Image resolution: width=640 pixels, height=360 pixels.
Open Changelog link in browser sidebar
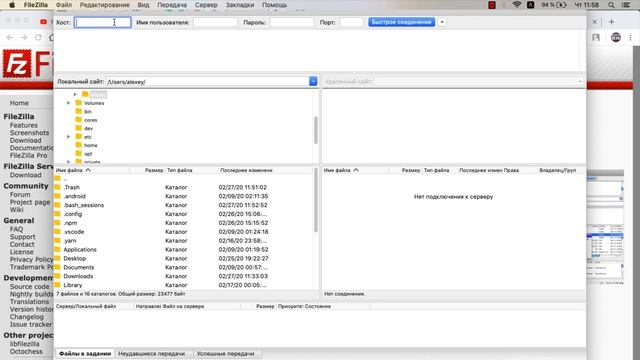(27, 317)
